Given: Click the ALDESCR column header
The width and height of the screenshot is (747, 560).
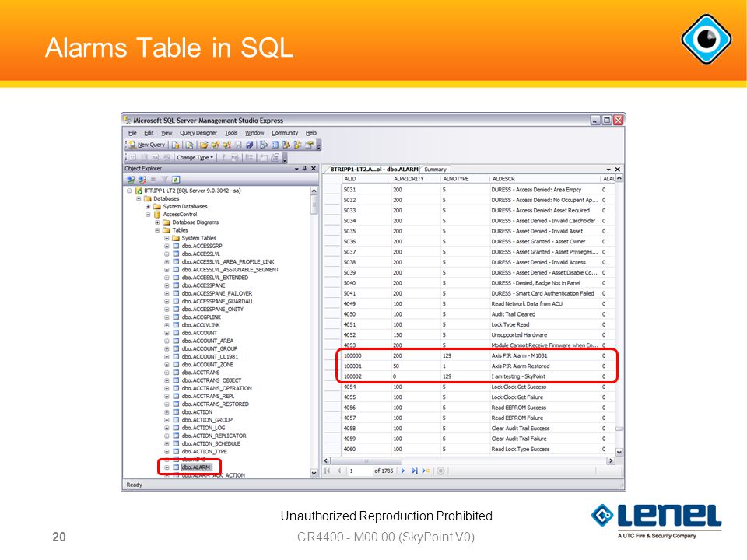Looking at the screenshot, I should tap(545, 179).
